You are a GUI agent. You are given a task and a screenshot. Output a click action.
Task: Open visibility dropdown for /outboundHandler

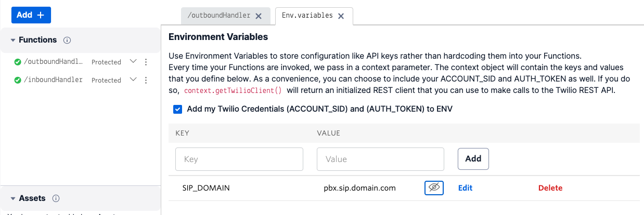(x=133, y=61)
